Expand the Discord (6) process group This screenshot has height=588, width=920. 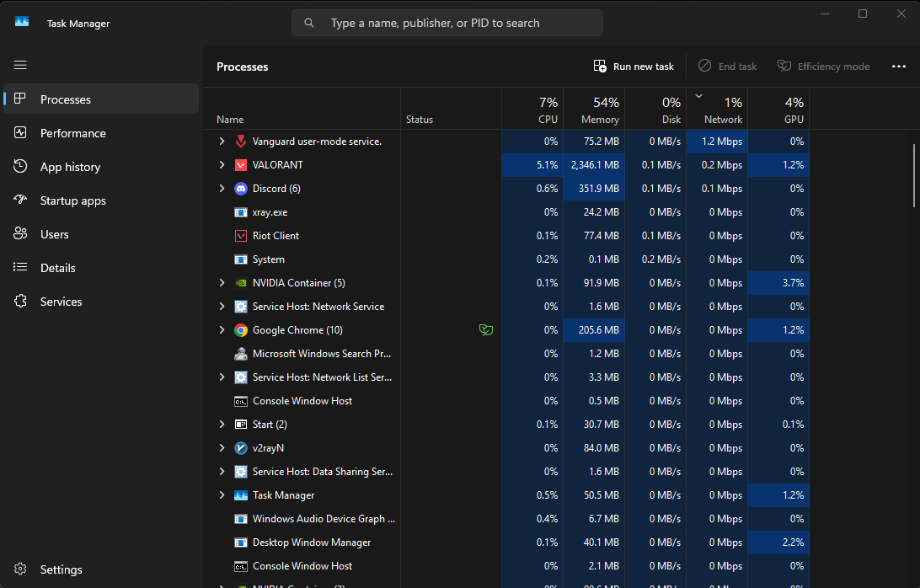pos(222,189)
